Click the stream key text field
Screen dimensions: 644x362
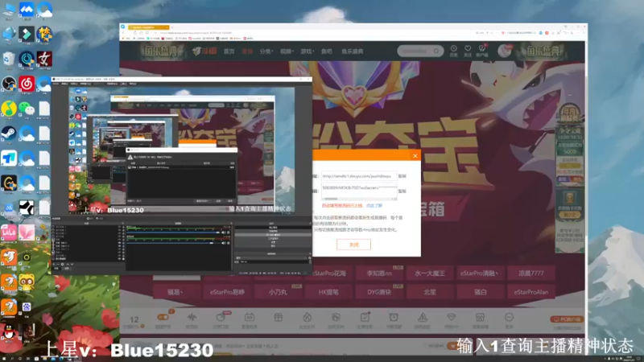coord(358,191)
